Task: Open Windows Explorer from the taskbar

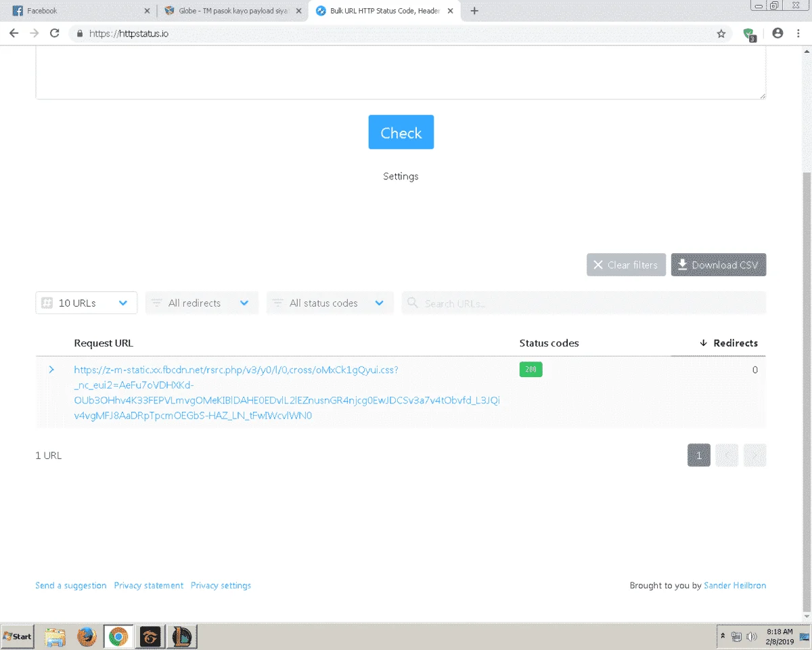Action: [55, 636]
